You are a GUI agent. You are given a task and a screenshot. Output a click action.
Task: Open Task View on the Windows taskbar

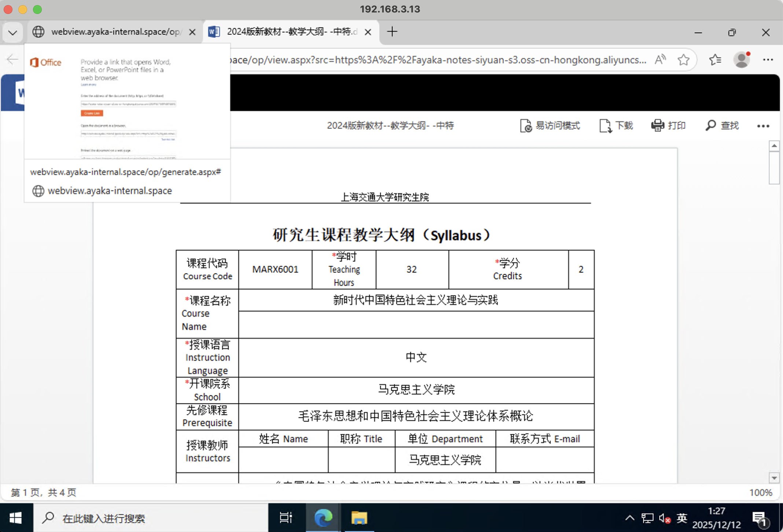tap(286, 518)
